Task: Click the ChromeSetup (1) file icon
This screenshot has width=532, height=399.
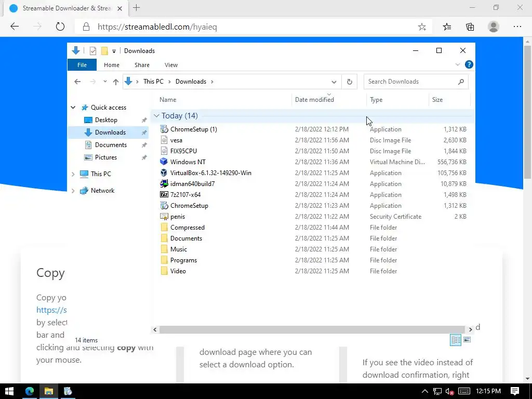Action: (x=164, y=129)
